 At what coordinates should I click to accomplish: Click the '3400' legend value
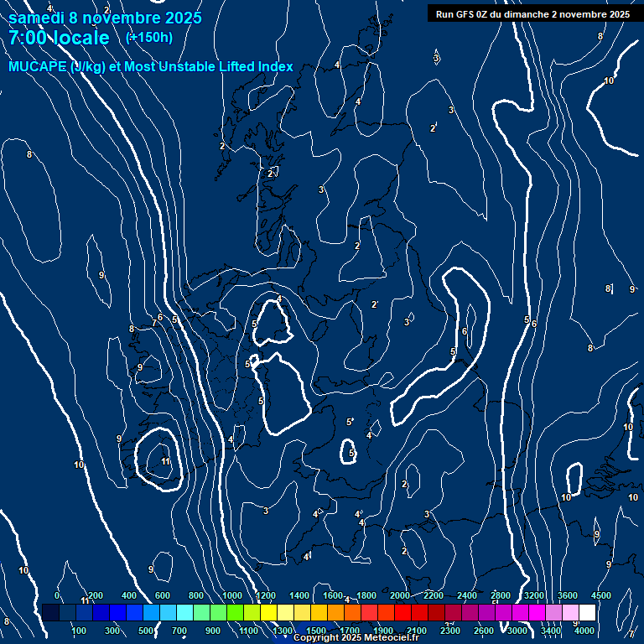[x=550, y=631]
